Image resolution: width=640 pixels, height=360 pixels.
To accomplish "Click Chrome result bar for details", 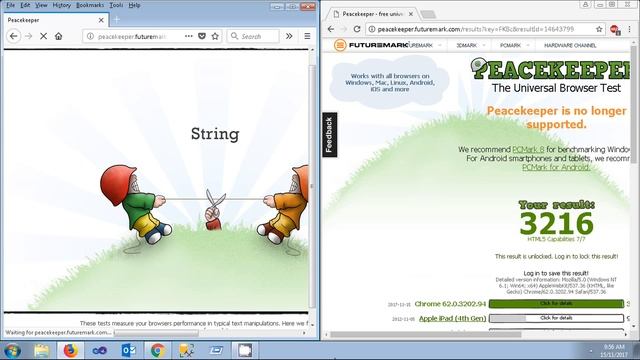I will (x=556, y=304).
